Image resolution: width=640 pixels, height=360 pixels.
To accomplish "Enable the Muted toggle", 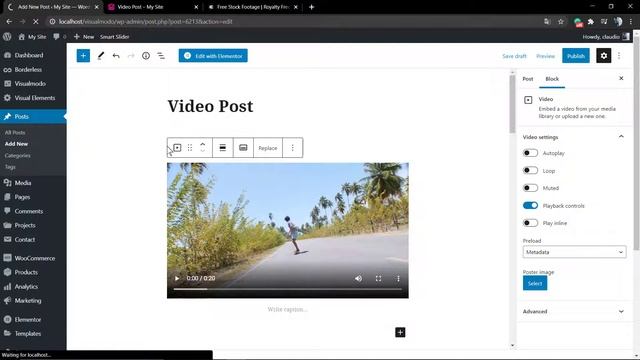I will pyautogui.click(x=530, y=188).
